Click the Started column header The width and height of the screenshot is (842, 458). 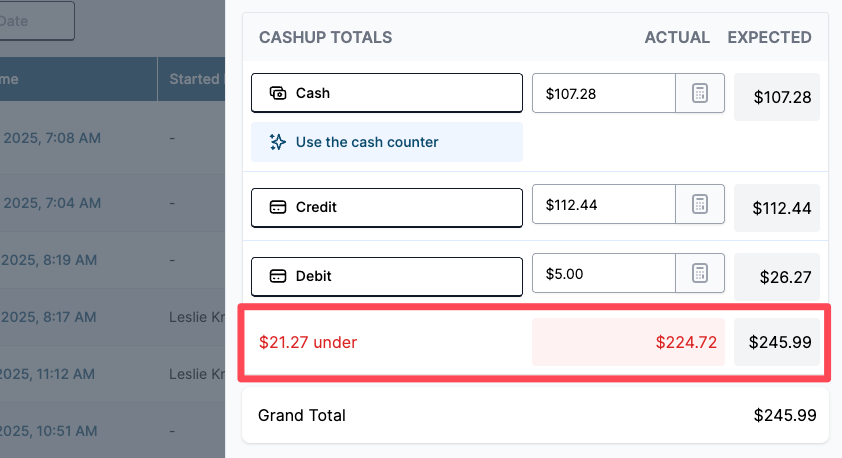[x=194, y=79]
